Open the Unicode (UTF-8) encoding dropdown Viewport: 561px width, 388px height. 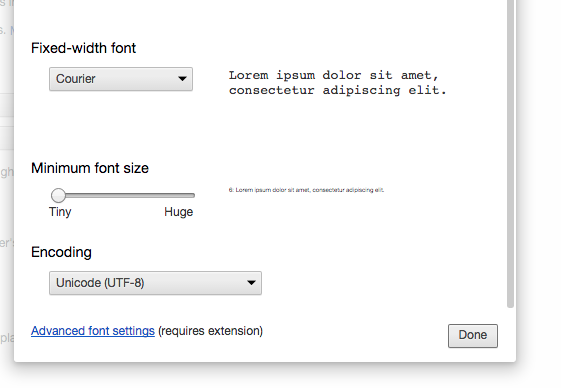155,283
